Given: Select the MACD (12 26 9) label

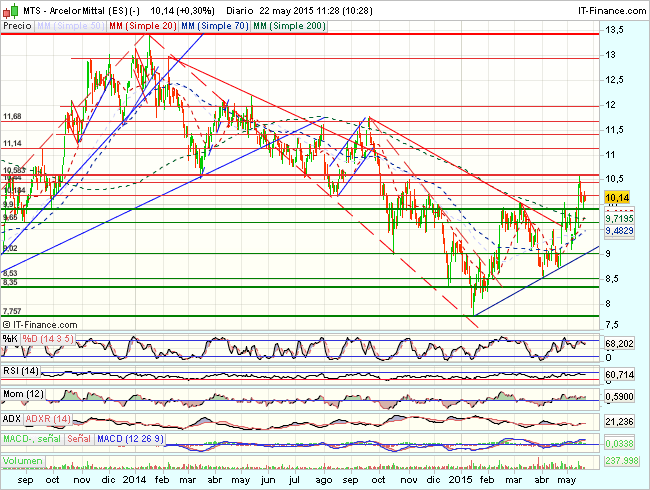Looking at the screenshot, I should click(x=130, y=439).
